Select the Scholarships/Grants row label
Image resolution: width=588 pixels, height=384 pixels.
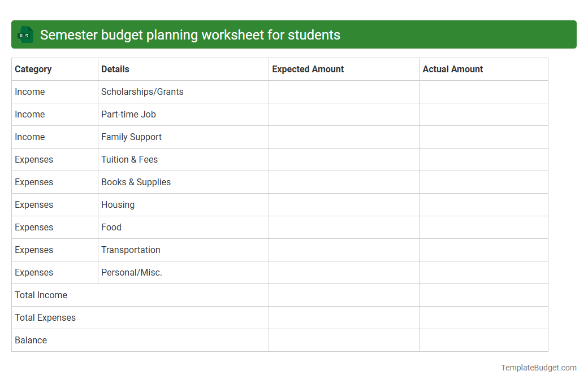pyautogui.click(x=142, y=91)
